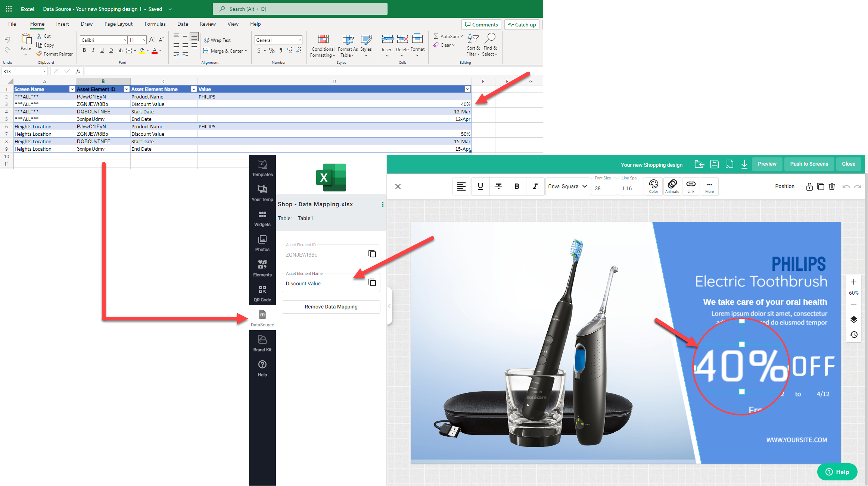Click the Remove Data Mapping button
868x486 pixels.
(x=331, y=307)
